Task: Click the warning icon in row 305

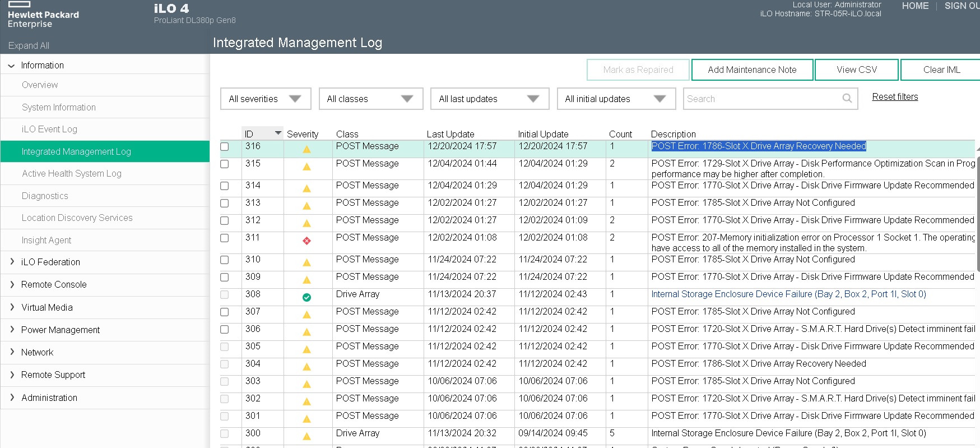Action: pos(306,349)
